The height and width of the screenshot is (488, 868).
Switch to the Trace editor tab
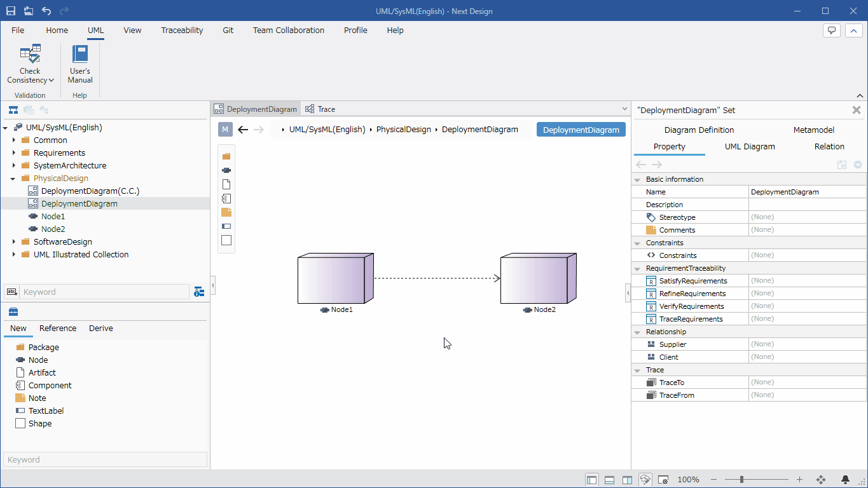pyautogui.click(x=320, y=109)
